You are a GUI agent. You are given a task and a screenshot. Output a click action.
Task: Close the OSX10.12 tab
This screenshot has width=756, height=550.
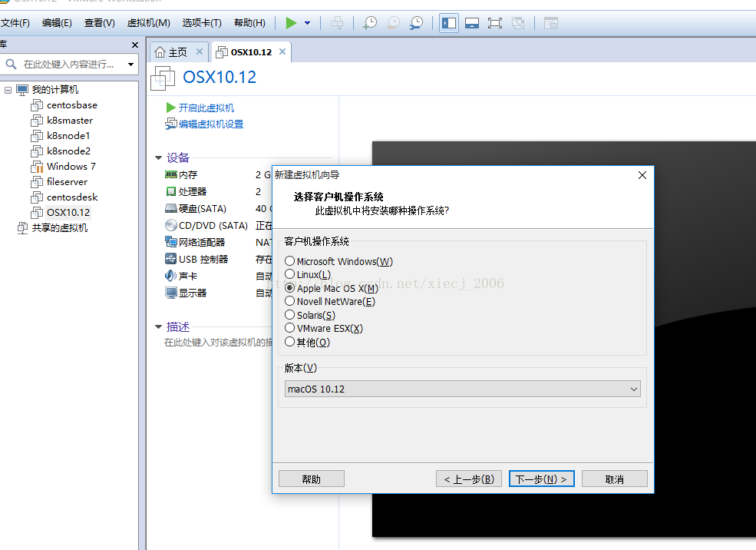pos(282,51)
